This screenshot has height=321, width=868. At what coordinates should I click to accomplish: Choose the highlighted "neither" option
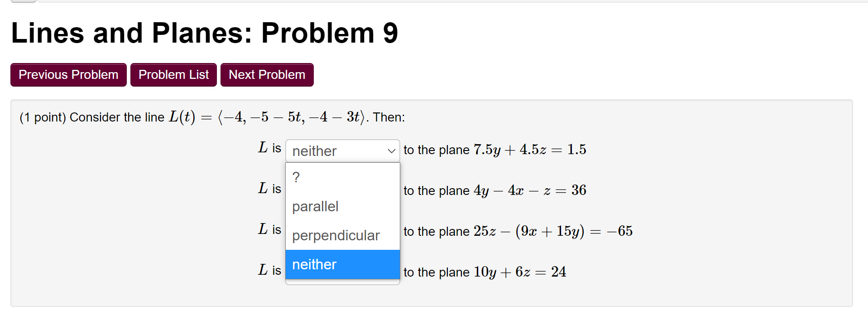pyautogui.click(x=314, y=264)
